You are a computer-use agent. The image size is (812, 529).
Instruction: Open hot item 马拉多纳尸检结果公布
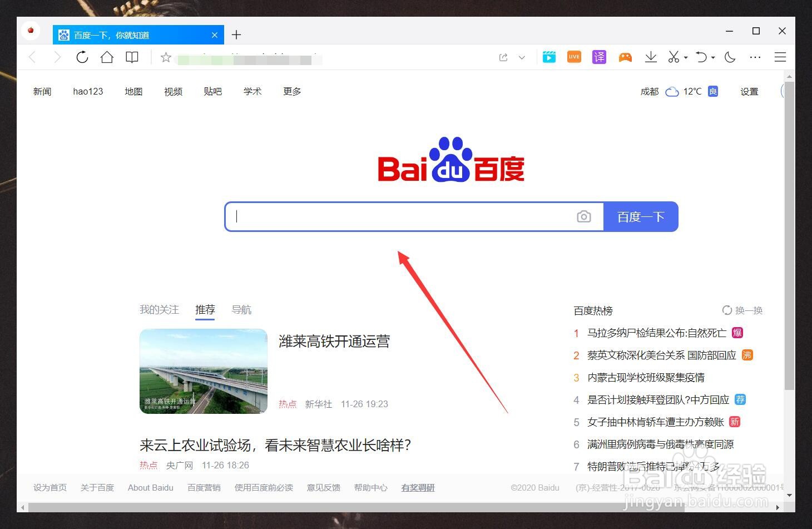click(x=657, y=333)
